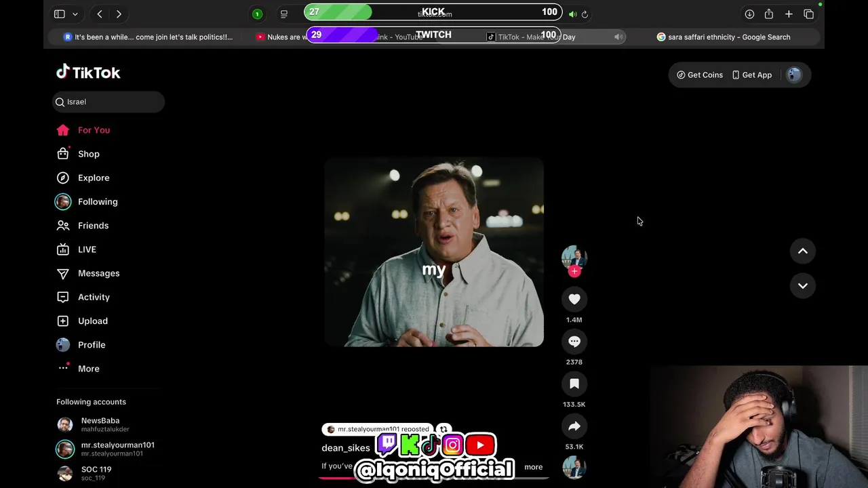Open the LIVE section
Viewport: 868px width, 488px height.
click(87, 249)
